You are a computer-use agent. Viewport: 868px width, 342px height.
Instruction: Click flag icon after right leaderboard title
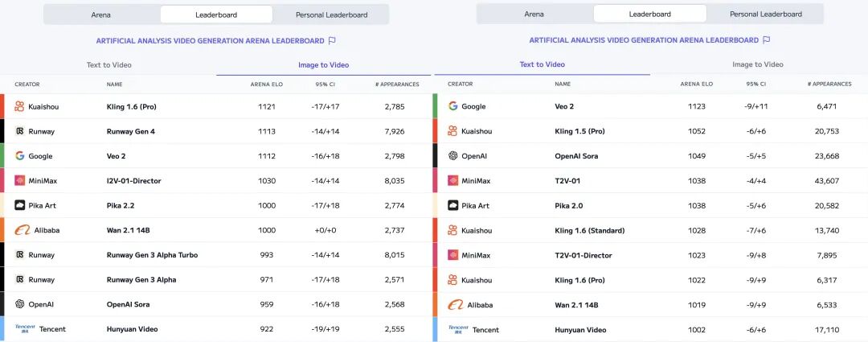(x=766, y=40)
